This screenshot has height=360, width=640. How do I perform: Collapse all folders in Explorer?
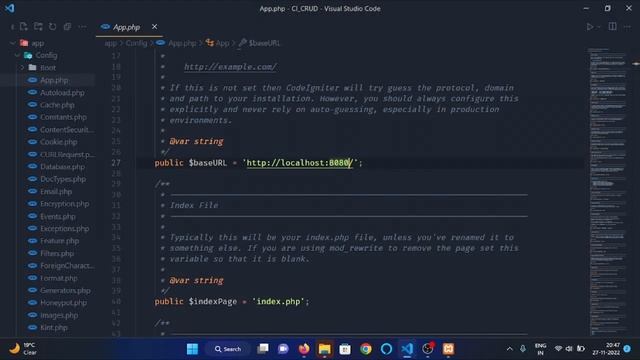[x=67, y=27]
